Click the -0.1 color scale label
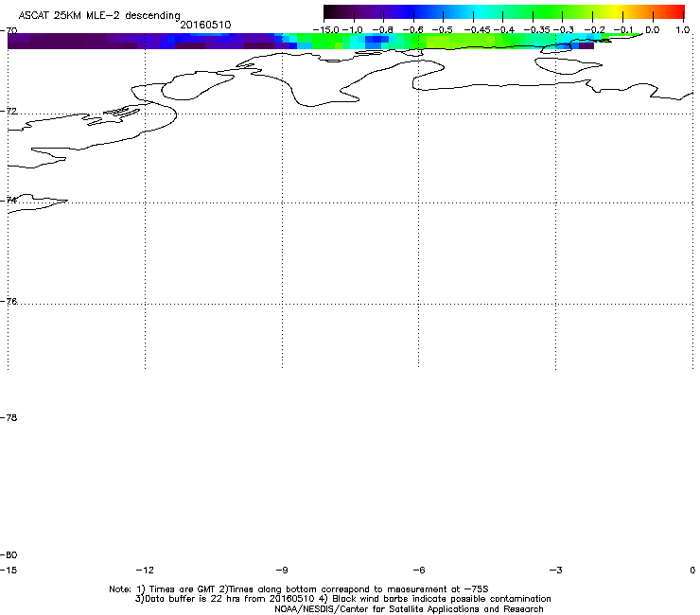Screen dimensions: 700x615 click(622, 30)
